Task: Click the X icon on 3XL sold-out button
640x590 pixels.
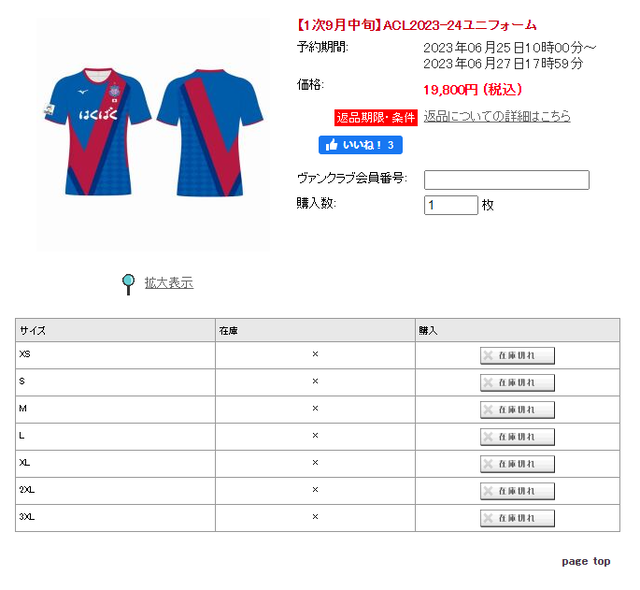Action: pyautogui.click(x=488, y=518)
